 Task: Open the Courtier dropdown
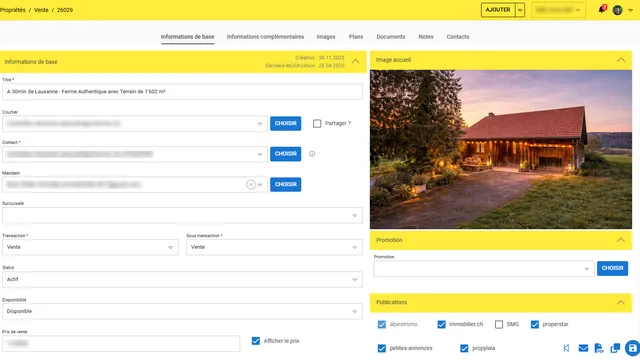point(260,124)
